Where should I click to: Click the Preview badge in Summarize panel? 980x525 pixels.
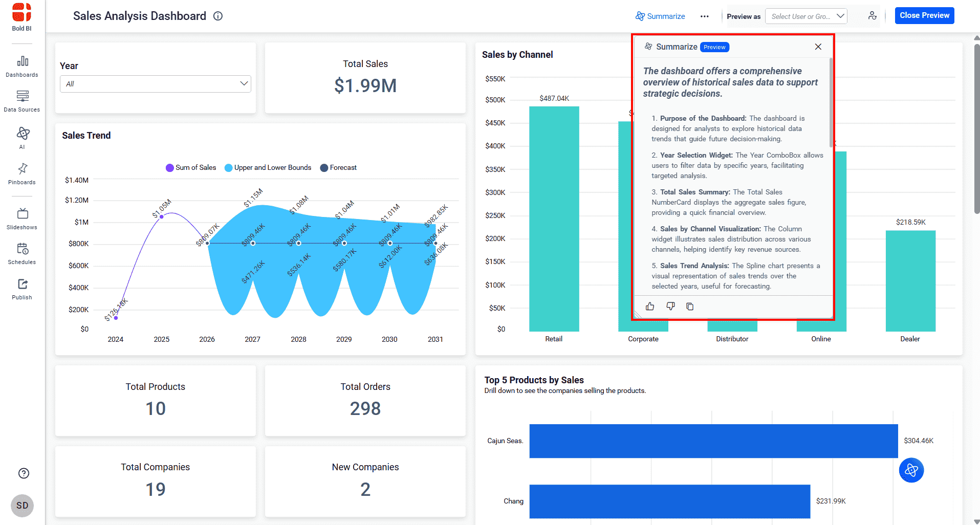click(x=714, y=47)
